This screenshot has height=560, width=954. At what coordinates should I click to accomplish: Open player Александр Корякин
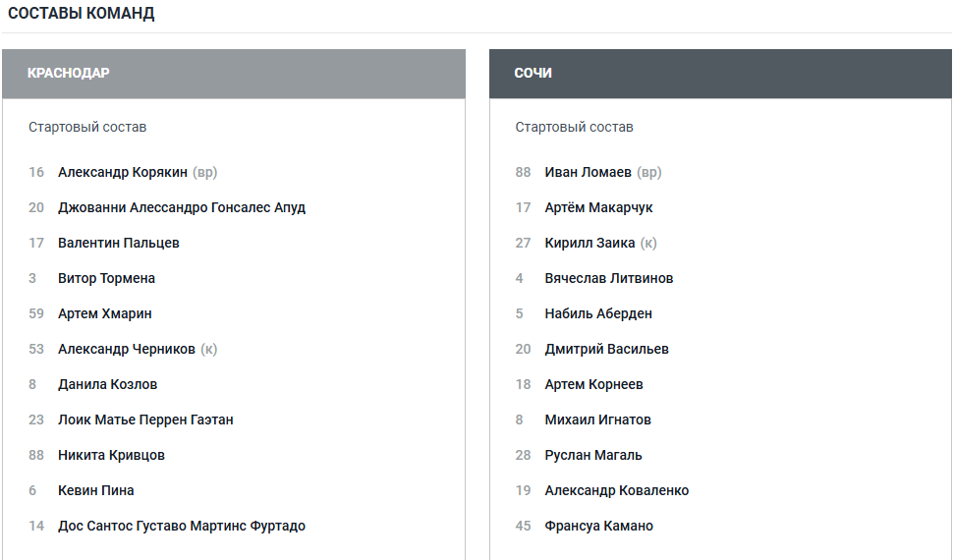point(122,173)
